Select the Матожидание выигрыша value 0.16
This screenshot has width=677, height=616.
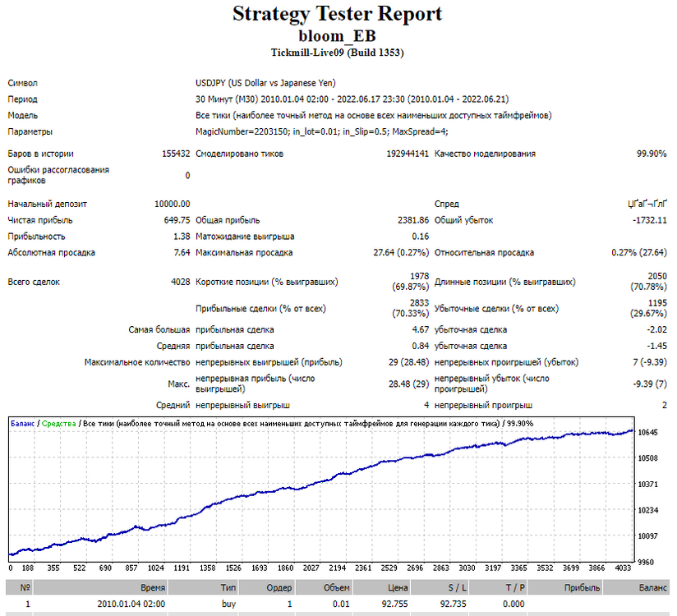(420, 237)
